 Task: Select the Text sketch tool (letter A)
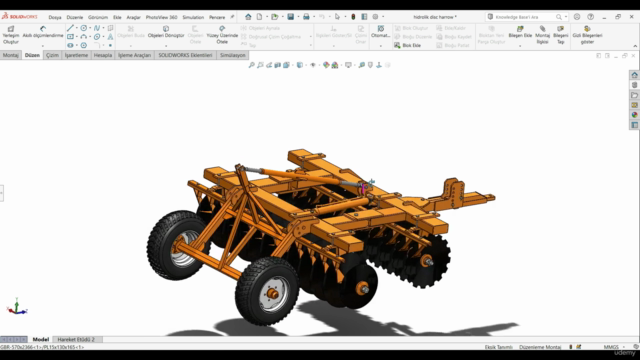tap(110, 37)
